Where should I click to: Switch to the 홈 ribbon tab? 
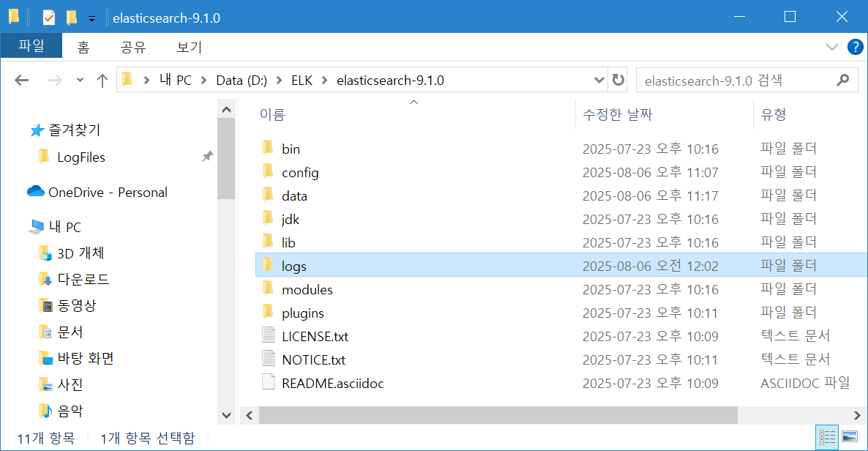pos(83,47)
